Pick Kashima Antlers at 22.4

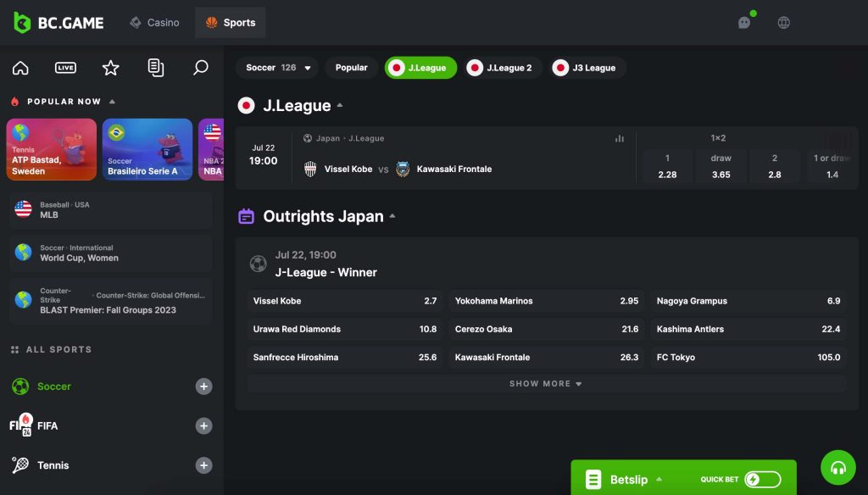click(x=748, y=329)
